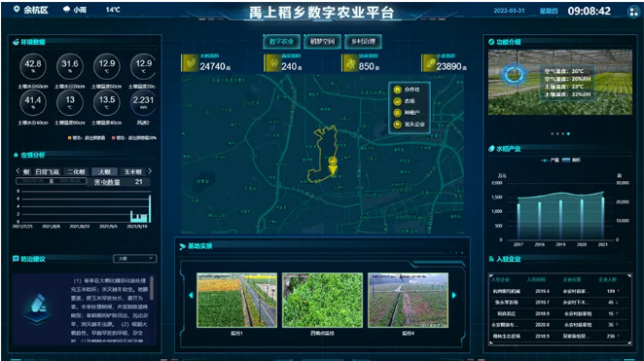Toggle the 农场 legend icon on map
644x361 pixels.
tap(397, 101)
